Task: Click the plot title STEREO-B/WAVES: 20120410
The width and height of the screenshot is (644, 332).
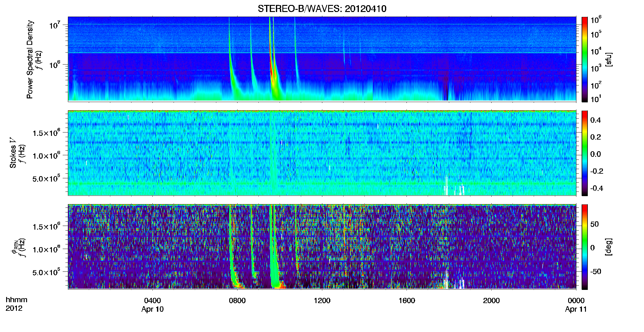Action: tap(322, 9)
